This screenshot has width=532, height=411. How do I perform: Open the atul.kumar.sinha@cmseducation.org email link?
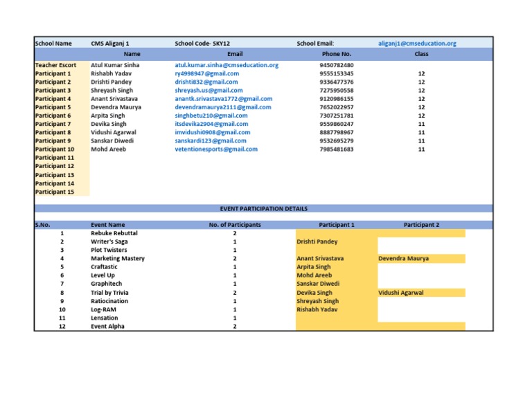click(x=227, y=65)
